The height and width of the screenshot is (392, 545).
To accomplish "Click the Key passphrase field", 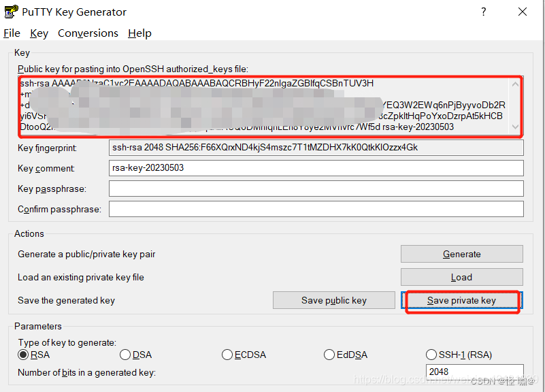I will (x=316, y=189).
